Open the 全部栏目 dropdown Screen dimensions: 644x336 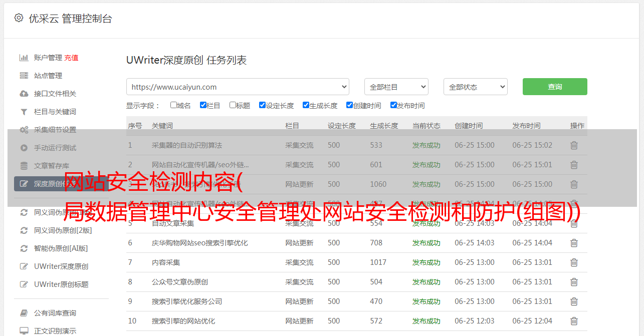pyautogui.click(x=396, y=87)
